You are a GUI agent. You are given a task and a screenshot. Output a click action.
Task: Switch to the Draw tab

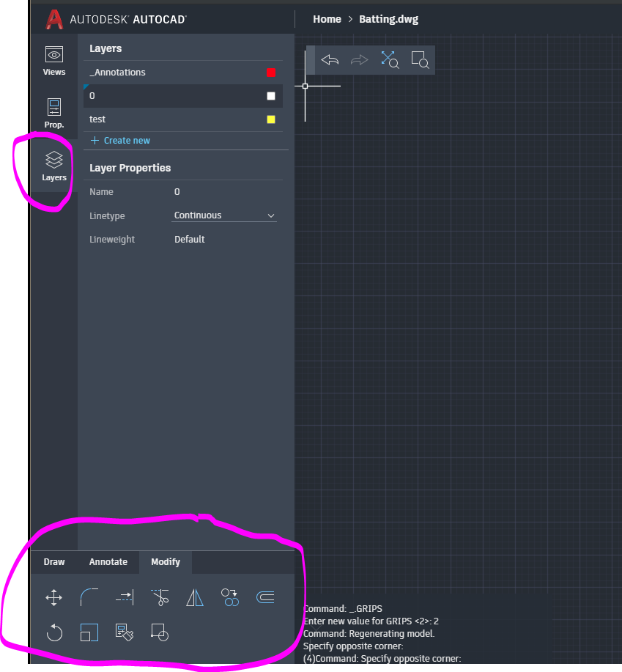pos(53,561)
